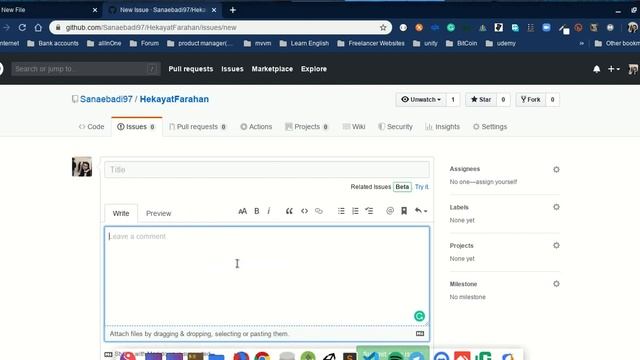
Task: Click the Markdown icon below comment box
Action: [x=420, y=334]
